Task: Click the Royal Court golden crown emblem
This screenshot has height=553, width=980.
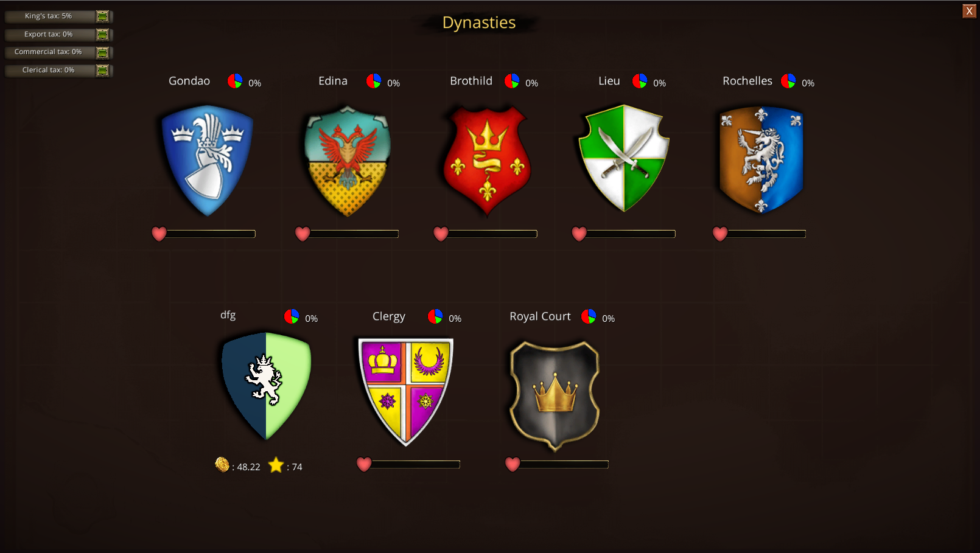Action: [x=555, y=395]
